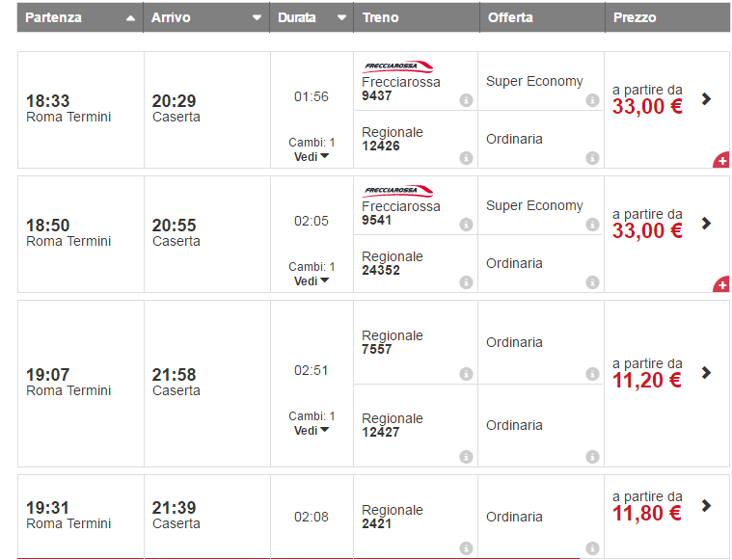Click the Prezzo column header
Viewport: 732px width, 560px height.
[x=634, y=17]
